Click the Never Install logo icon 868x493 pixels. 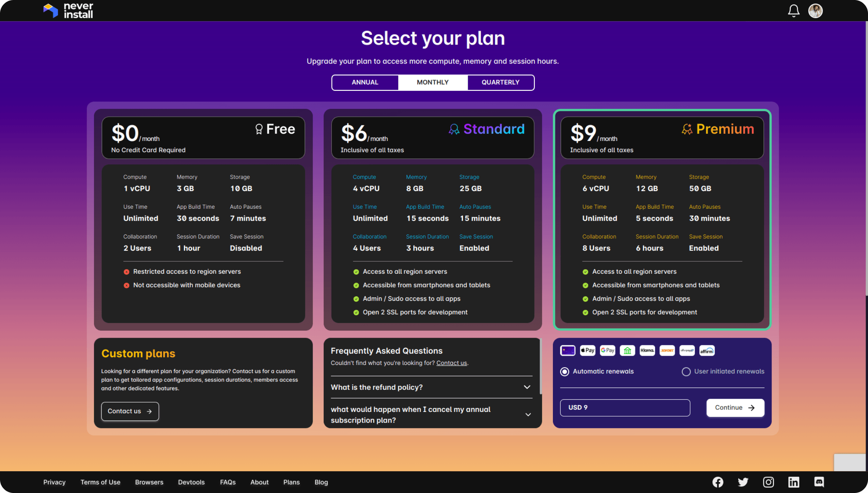(x=50, y=10)
